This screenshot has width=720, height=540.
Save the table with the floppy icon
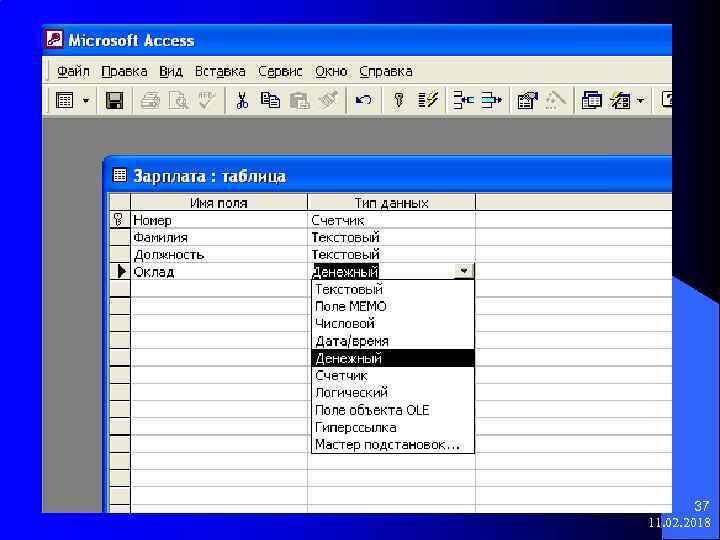(114, 100)
